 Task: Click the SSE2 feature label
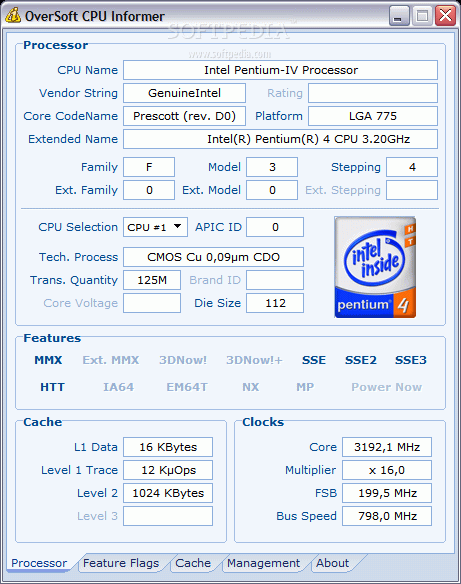tap(361, 360)
